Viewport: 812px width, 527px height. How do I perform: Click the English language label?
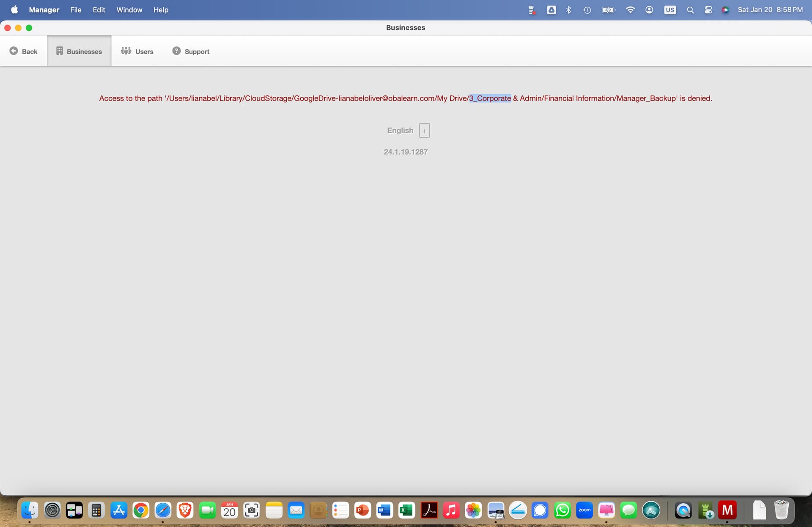400,131
